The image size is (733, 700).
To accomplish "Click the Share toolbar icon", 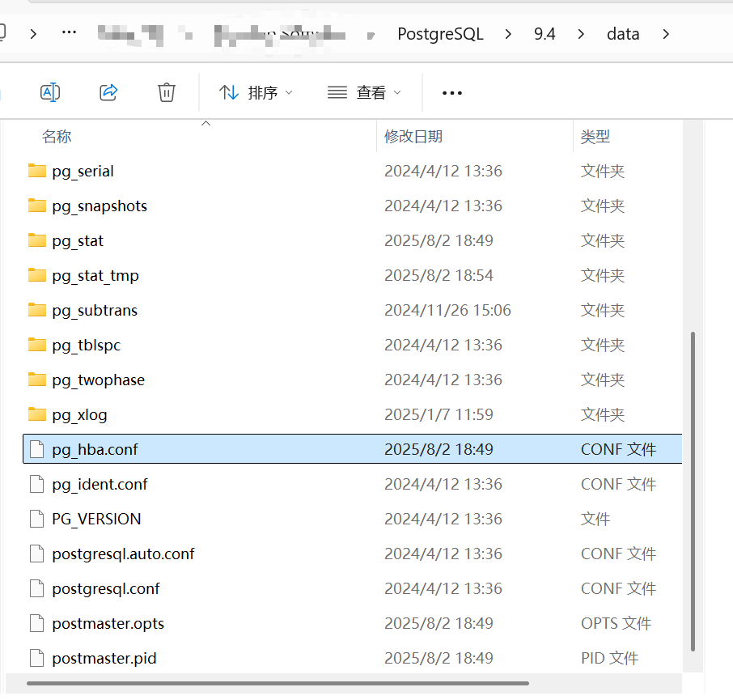I will tap(108, 92).
